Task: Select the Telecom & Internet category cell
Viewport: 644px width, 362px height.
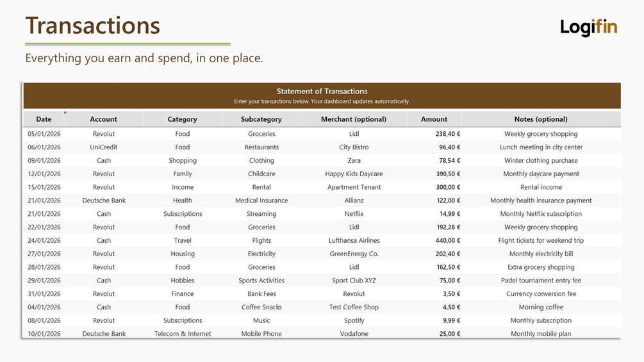Action: [x=183, y=333]
